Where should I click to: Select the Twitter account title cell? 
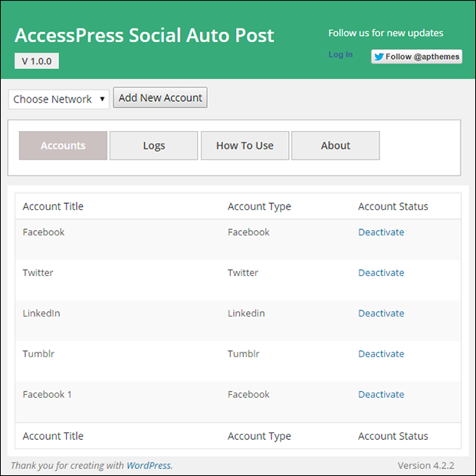38,273
